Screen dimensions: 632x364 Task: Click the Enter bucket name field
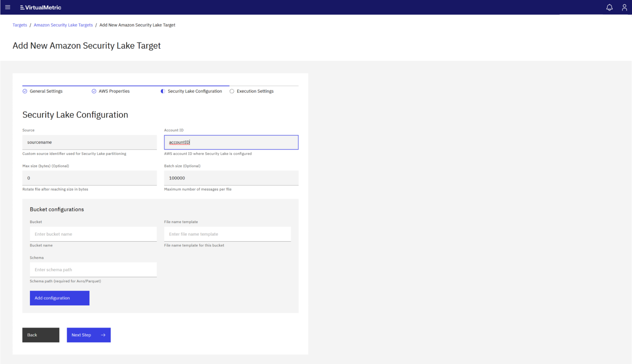[93, 234]
